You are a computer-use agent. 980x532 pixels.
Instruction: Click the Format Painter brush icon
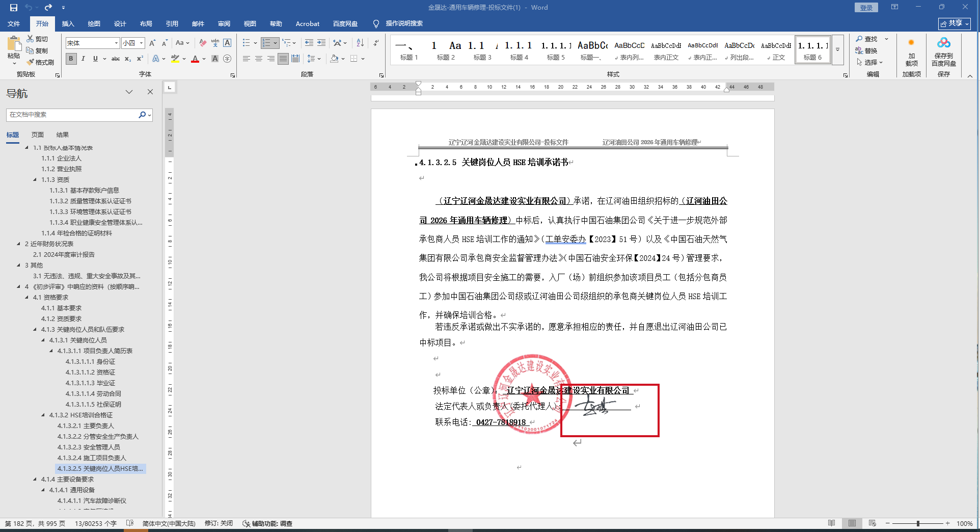[x=30, y=62]
